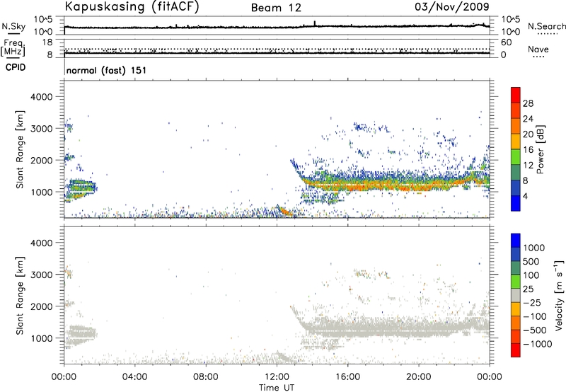This screenshot has height=392, width=566.
Task: Click the sky noise trace in top strip
Action: 277,27
